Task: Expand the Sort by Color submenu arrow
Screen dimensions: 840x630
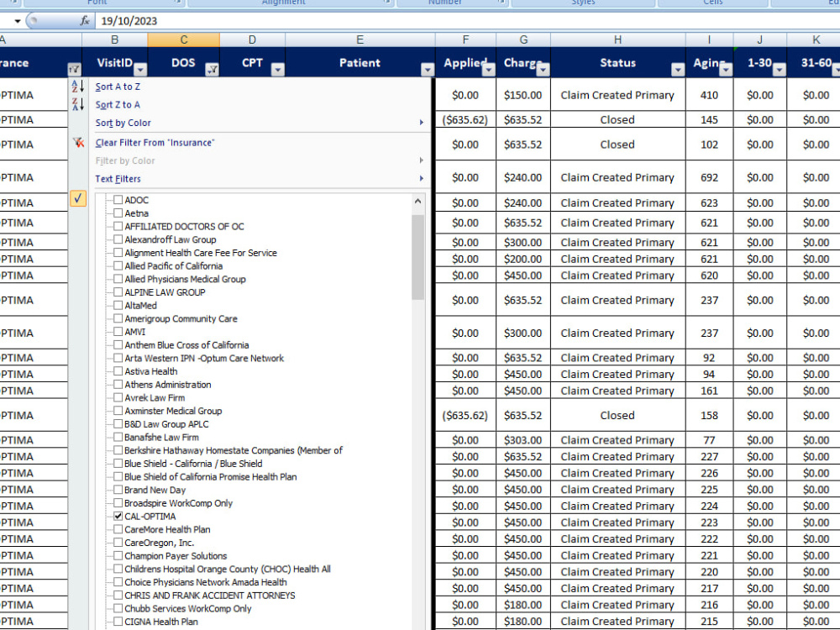Action: pos(422,123)
